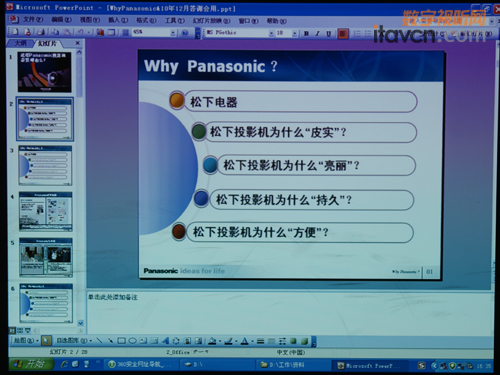Click the Shadow Style green box icon
The height and width of the screenshot is (375, 500).
click(293, 341)
